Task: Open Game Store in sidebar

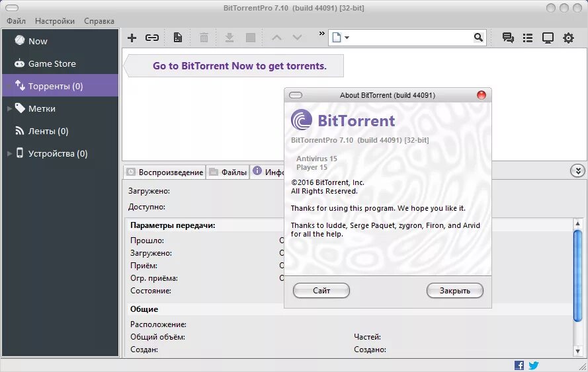Action: [60, 63]
